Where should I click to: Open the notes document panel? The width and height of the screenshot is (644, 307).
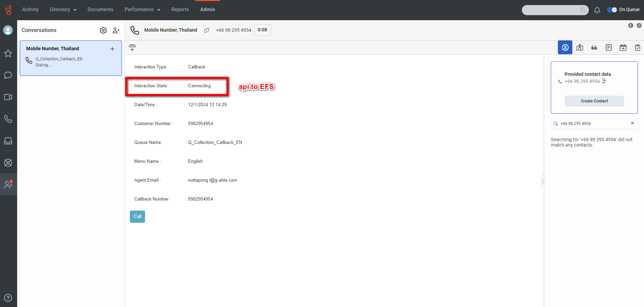coord(608,47)
